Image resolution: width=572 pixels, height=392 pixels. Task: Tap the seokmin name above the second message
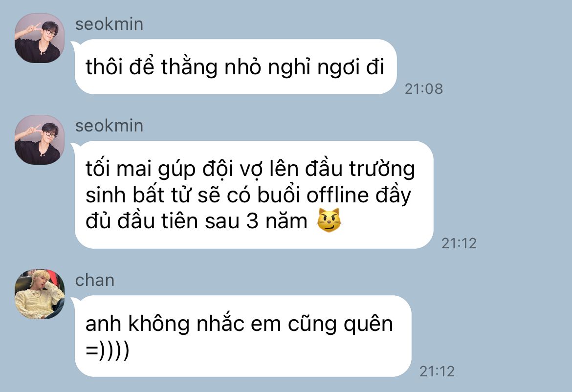click(x=109, y=126)
